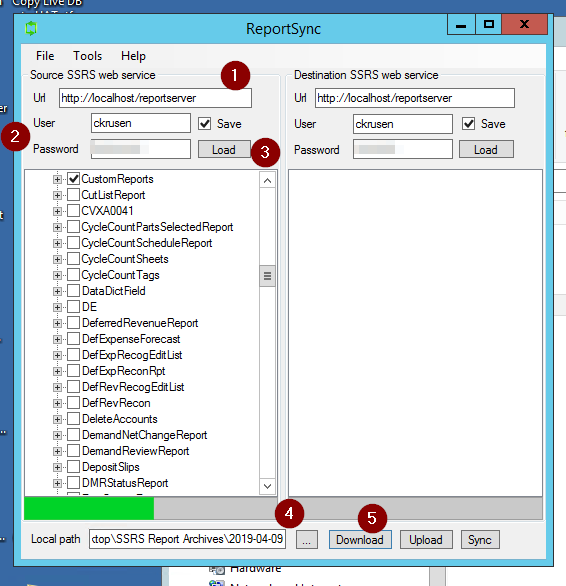The width and height of the screenshot is (566, 586).
Task: Minimize the ReportSync window
Action: coord(461,25)
